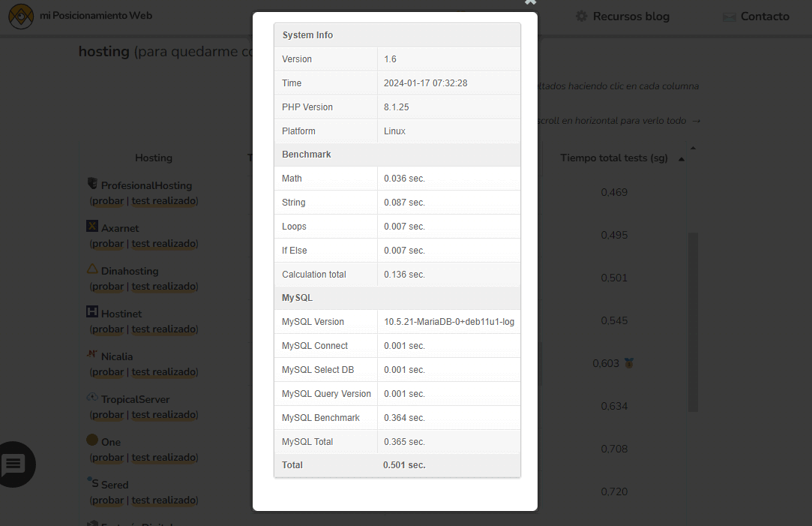The image size is (812, 526).
Task: Open the Recursos blog menu item
Action: (631, 17)
